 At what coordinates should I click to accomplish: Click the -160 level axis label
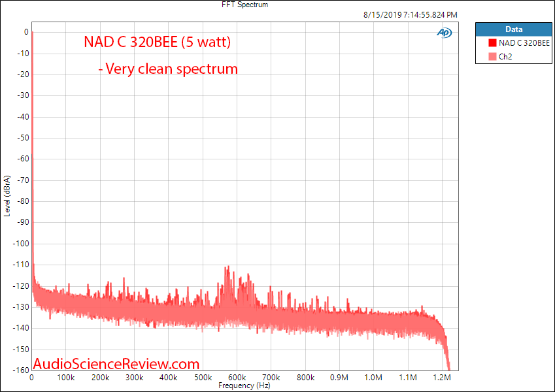point(21,370)
